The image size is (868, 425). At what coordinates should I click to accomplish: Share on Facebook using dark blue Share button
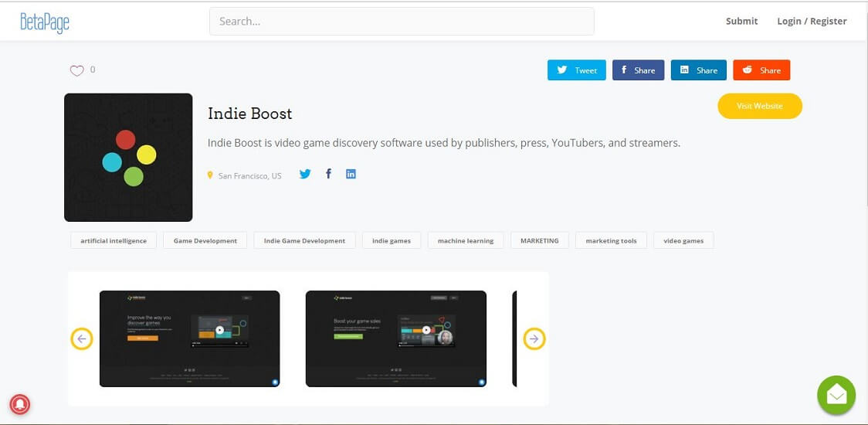(639, 70)
